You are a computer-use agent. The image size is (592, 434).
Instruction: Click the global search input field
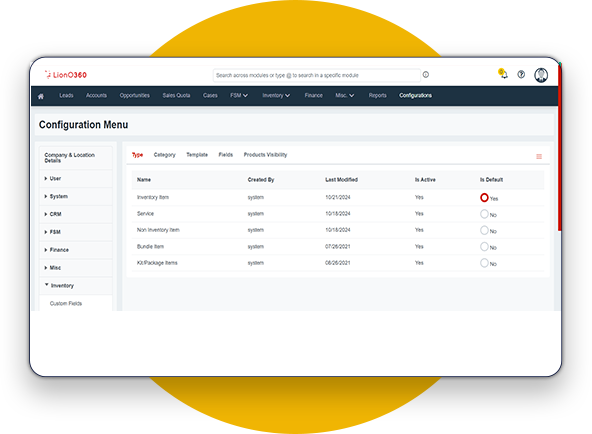(x=316, y=75)
